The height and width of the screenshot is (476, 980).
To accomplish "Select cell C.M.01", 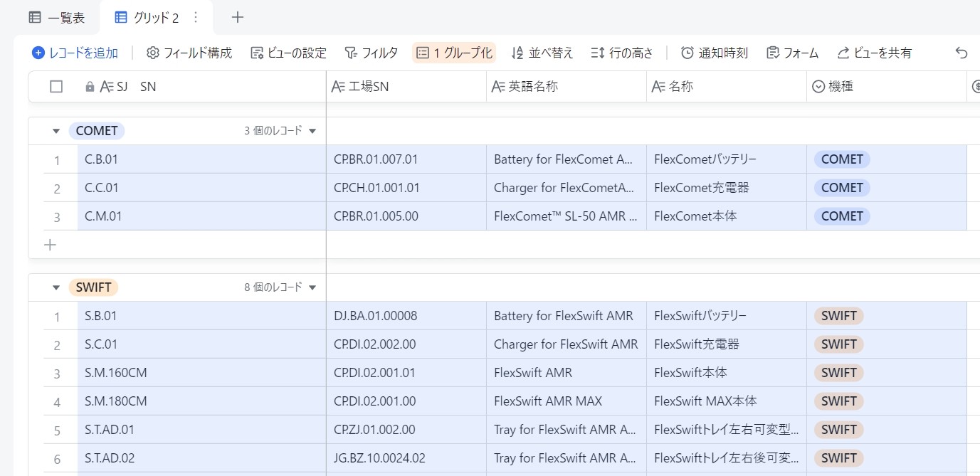I will click(201, 216).
